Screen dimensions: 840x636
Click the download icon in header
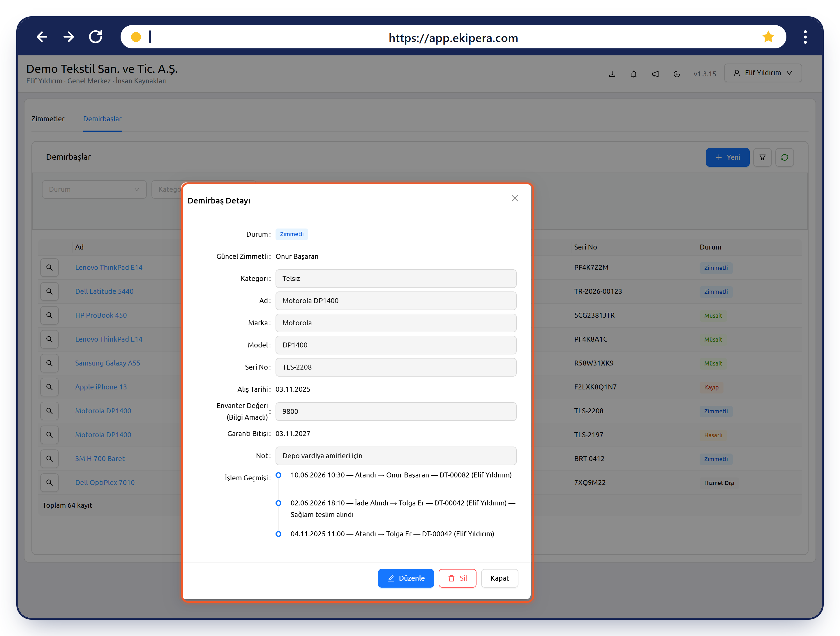(x=612, y=74)
